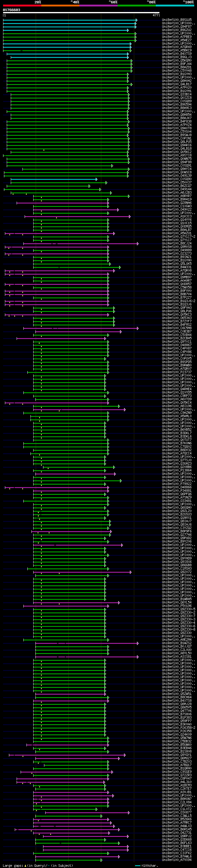
Task: Open hit UniRef100_Q94F88
Action: 176,162
